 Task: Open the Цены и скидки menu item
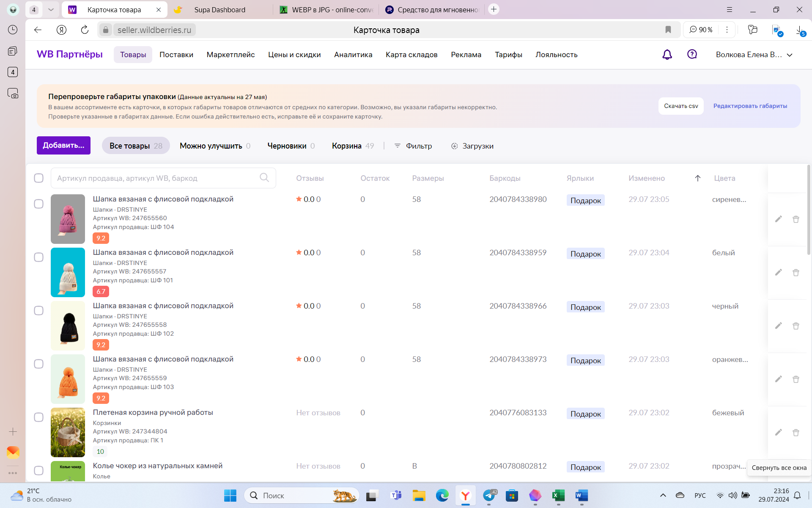(294, 55)
